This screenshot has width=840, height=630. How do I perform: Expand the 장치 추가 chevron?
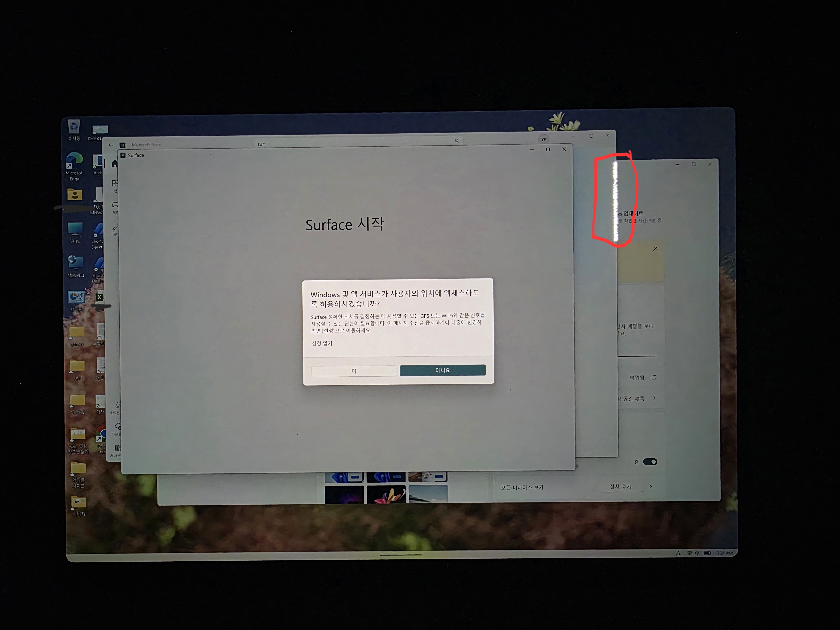tap(651, 486)
